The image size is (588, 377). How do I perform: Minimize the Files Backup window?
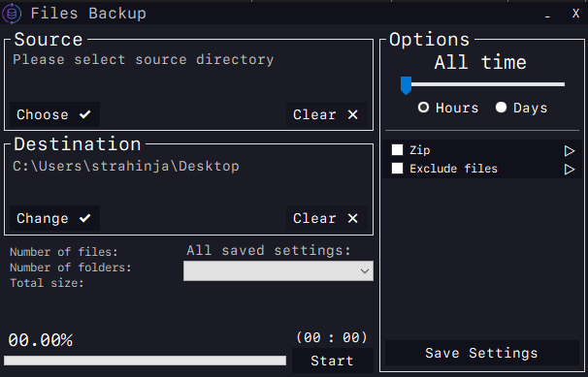click(x=547, y=15)
